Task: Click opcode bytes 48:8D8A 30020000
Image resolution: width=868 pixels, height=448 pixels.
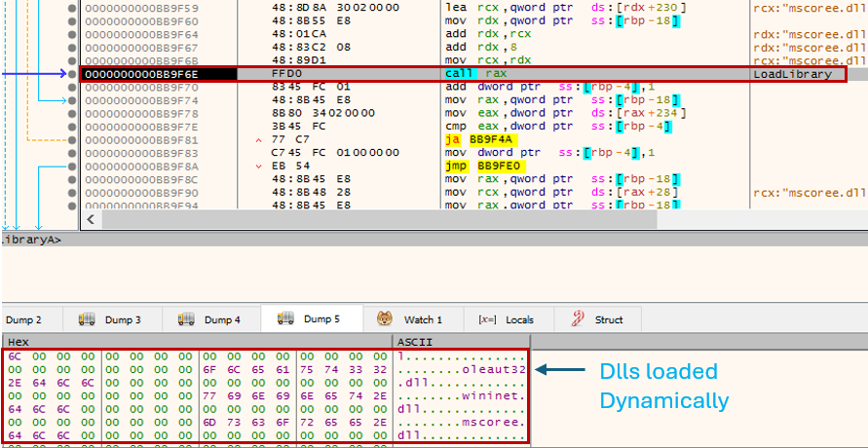Action: click(x=335, y=9)
